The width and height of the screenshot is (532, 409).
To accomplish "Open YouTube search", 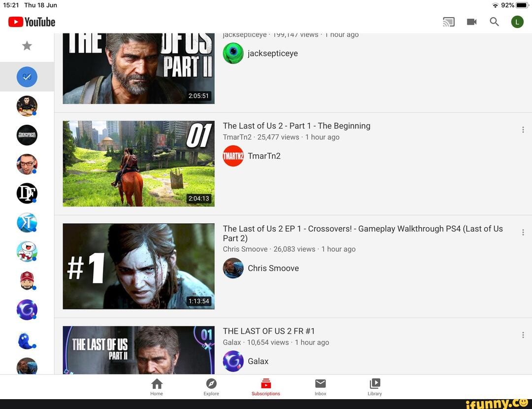I will [494, 22].
